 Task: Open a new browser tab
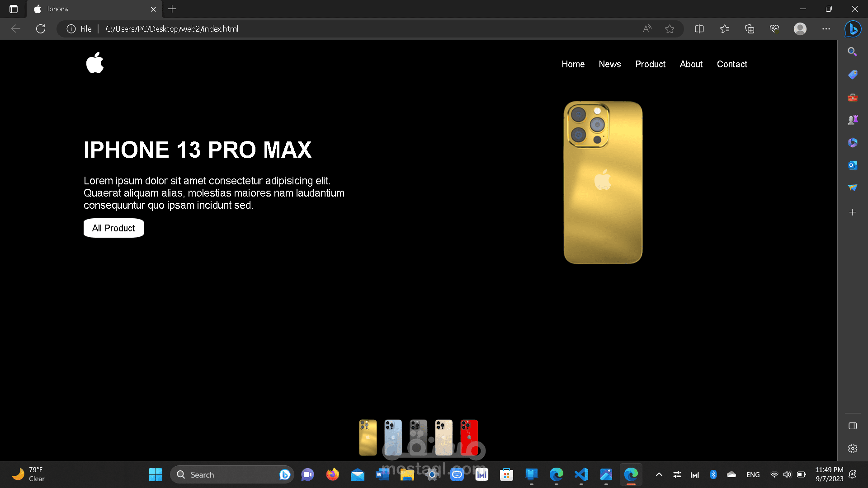pyautogui.click(x=172, y=9)
